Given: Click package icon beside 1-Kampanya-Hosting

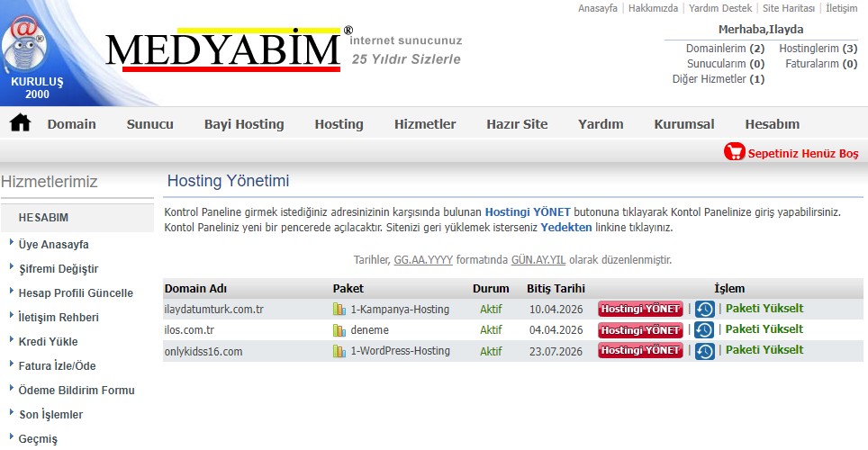Looking at the screenshot, I should coord(339,309).
